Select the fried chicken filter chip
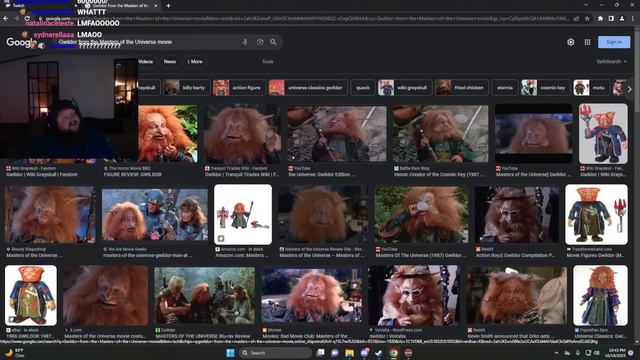640x360 pixels. coord(461,88)
